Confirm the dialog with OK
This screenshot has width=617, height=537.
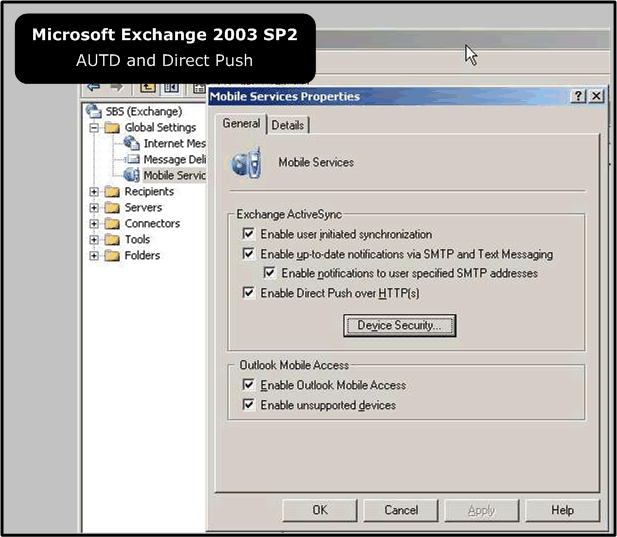pos(320,510)
